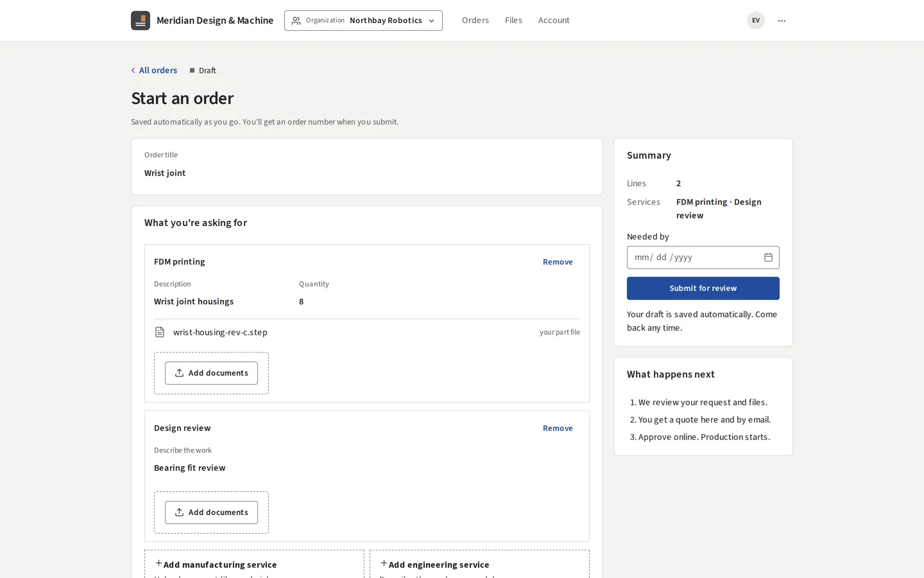The image size is (924, 578).
Task: Open the calendar picker icon
Action: 768,258
